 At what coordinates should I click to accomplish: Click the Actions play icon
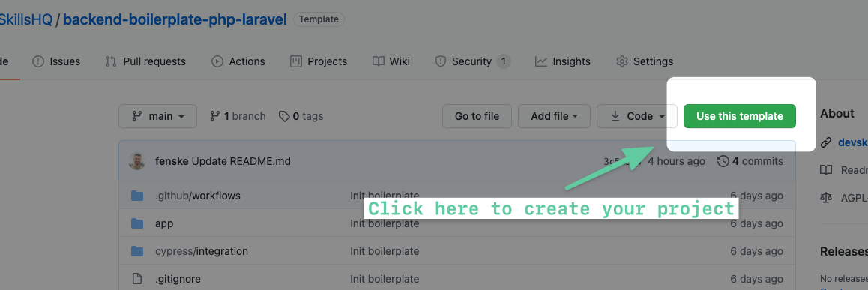pos(217,61)
